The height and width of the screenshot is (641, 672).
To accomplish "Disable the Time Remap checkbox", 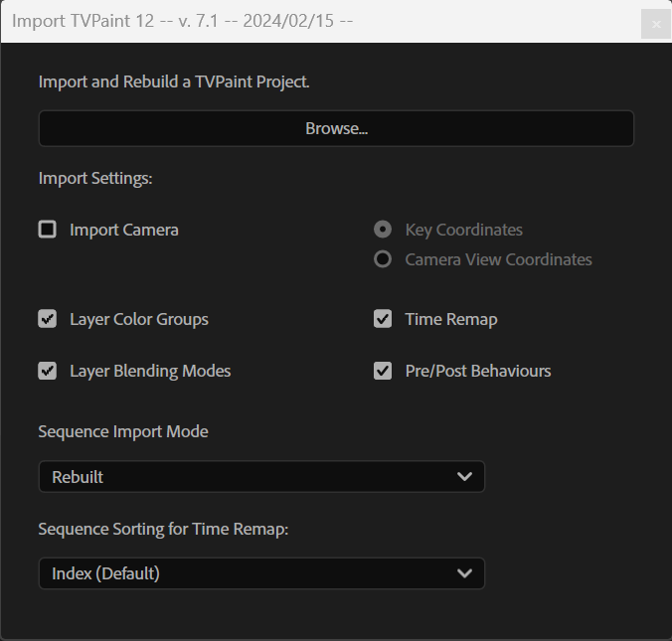I will click(383, 319).
